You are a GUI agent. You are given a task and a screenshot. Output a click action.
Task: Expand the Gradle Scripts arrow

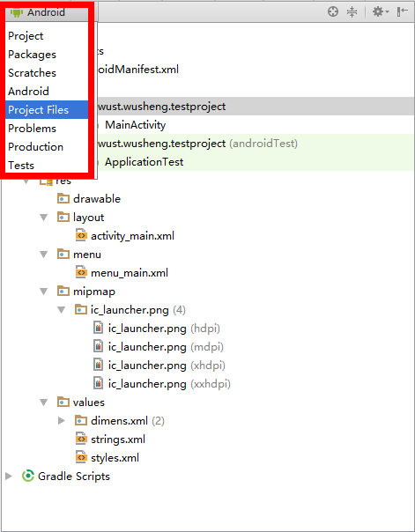point(9,476)
